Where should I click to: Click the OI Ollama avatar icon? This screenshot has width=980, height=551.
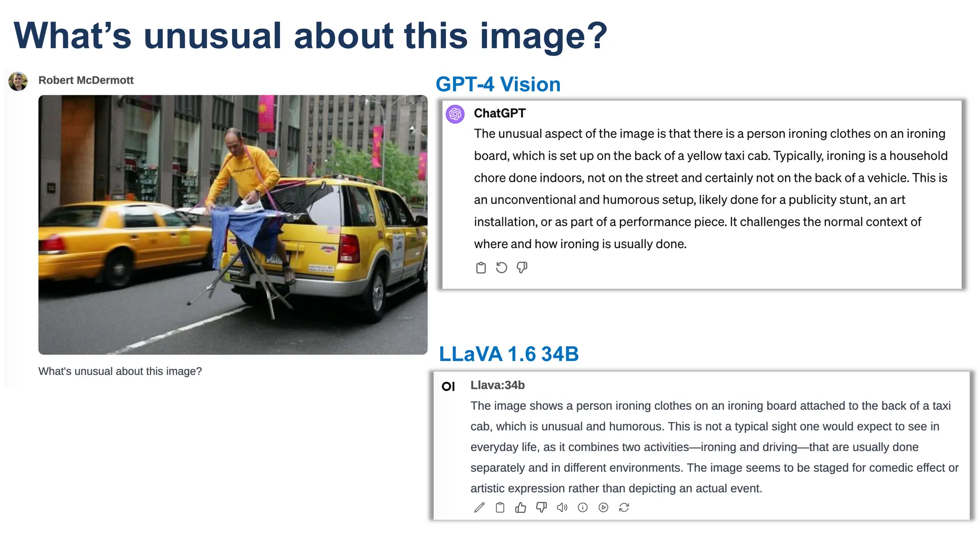448,386
